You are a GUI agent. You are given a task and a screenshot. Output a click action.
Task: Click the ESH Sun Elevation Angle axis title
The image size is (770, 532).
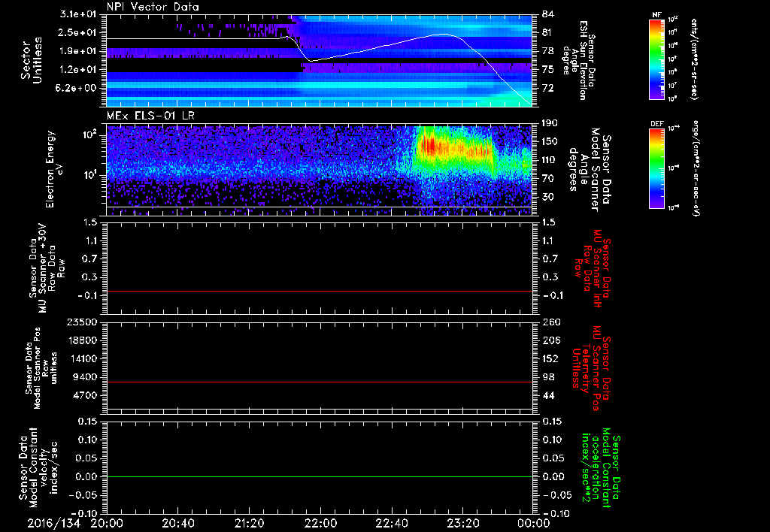coord(580,60)
